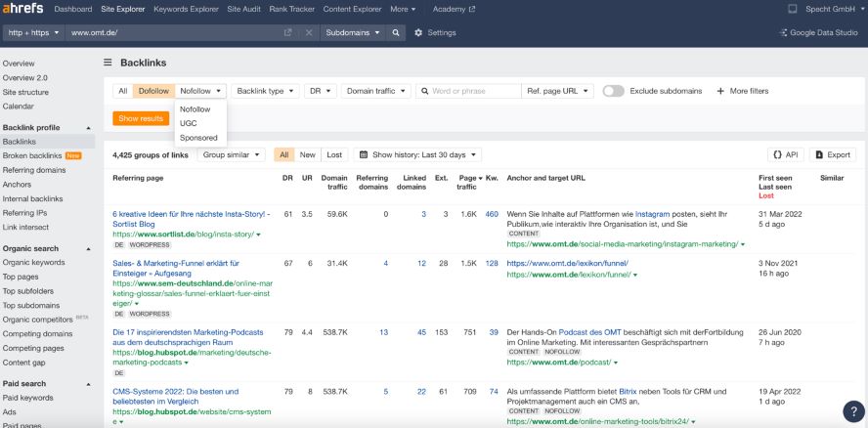The width and height of the screenshot is (868, 428).
Task: Click the magnifier search button
Action: 396,32
